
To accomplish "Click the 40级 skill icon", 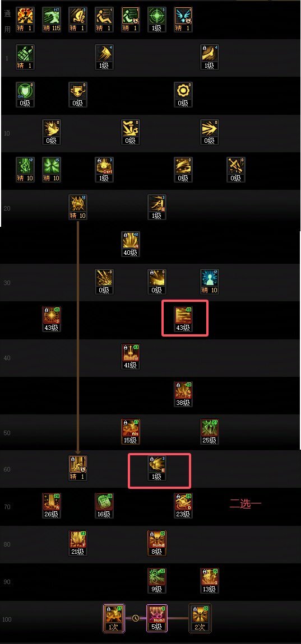I will pyautogui.click(x=131, y=244).
